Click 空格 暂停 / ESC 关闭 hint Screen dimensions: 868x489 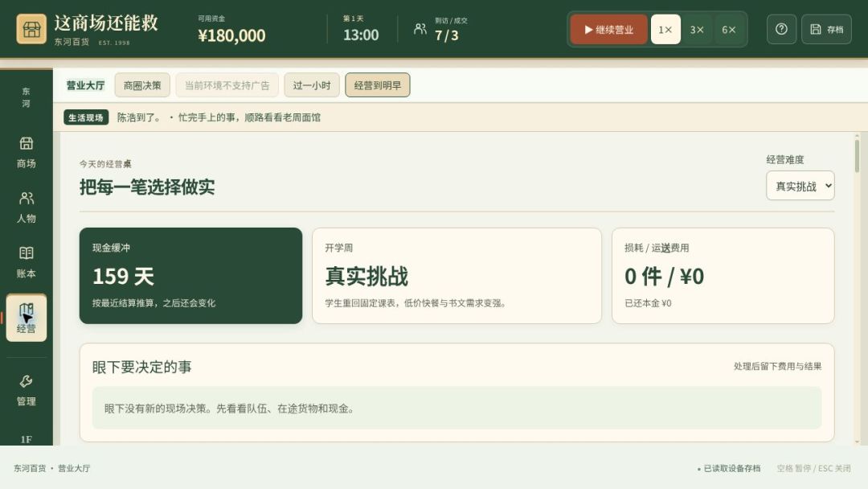[813, 469]
